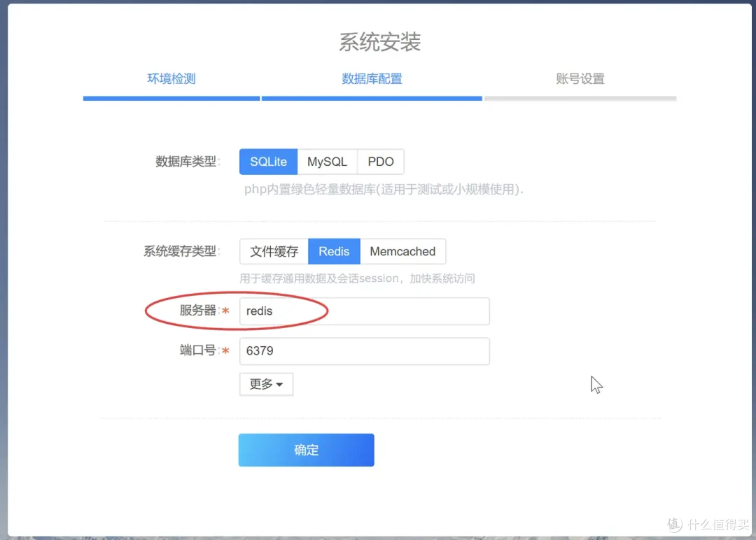Select SQLite database type

pyautogui.click(x=268, y=162)
